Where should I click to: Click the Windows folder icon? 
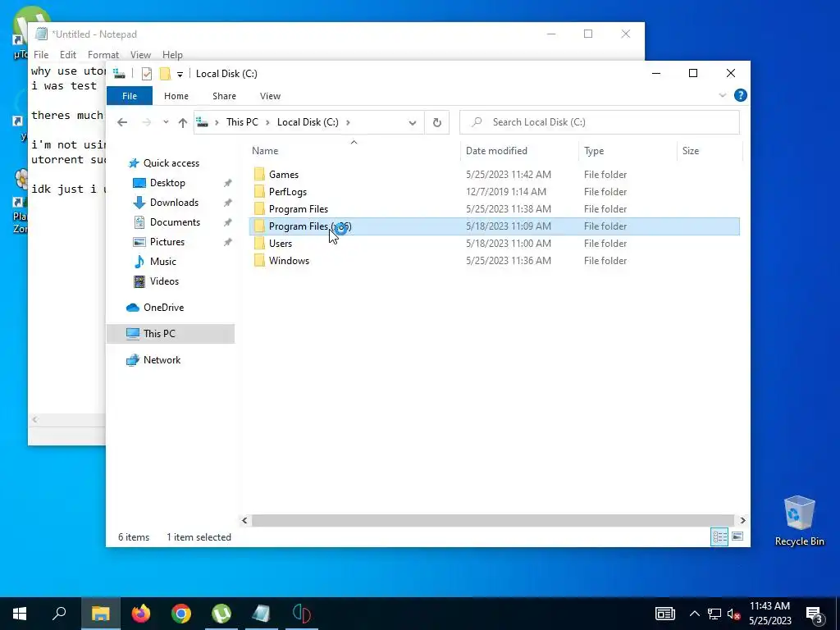click(x=259, y=260)
